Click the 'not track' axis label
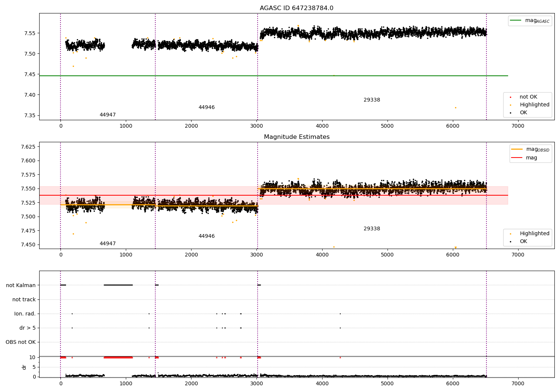The width and height of the screenshot is (560, 392). click(24, 299)
